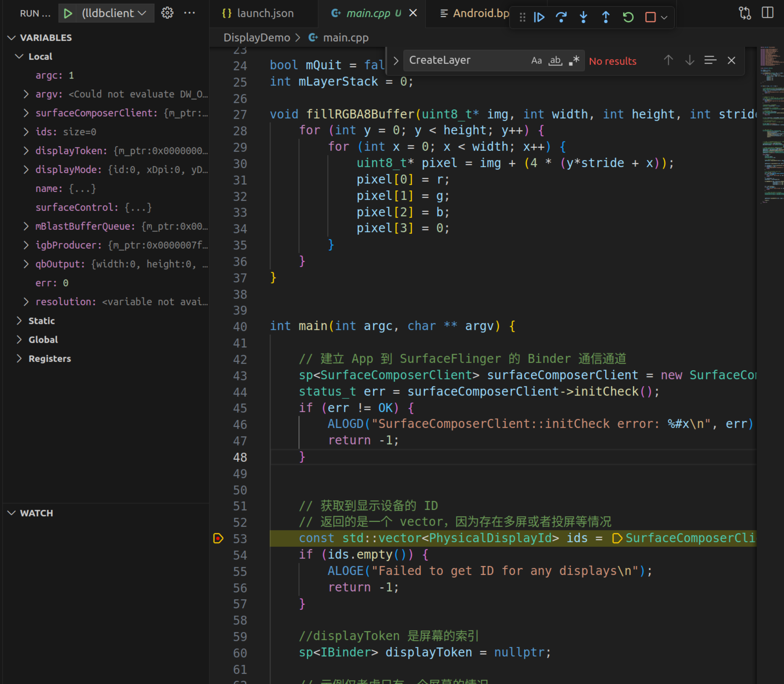This screenshot has width=784, height=684.
Task: Toggle Match Whole Word in the find widget
Action: [x=555, y=61]
